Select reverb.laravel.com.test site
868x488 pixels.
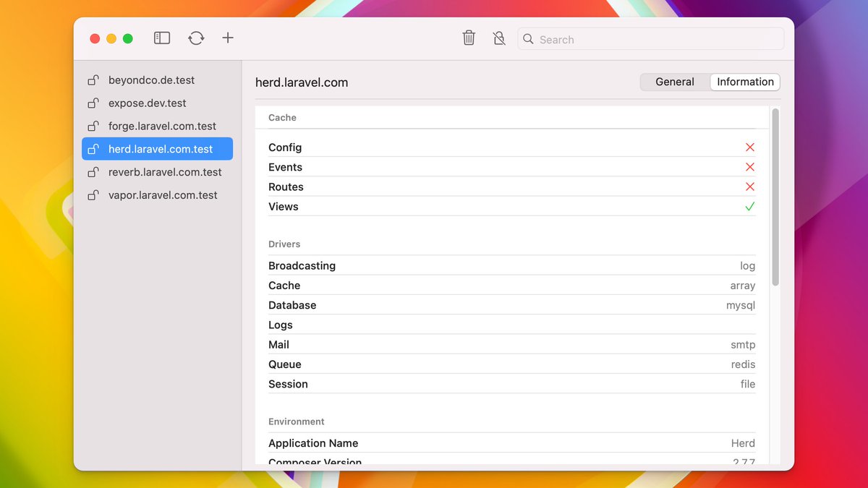[x=158, y=172]
